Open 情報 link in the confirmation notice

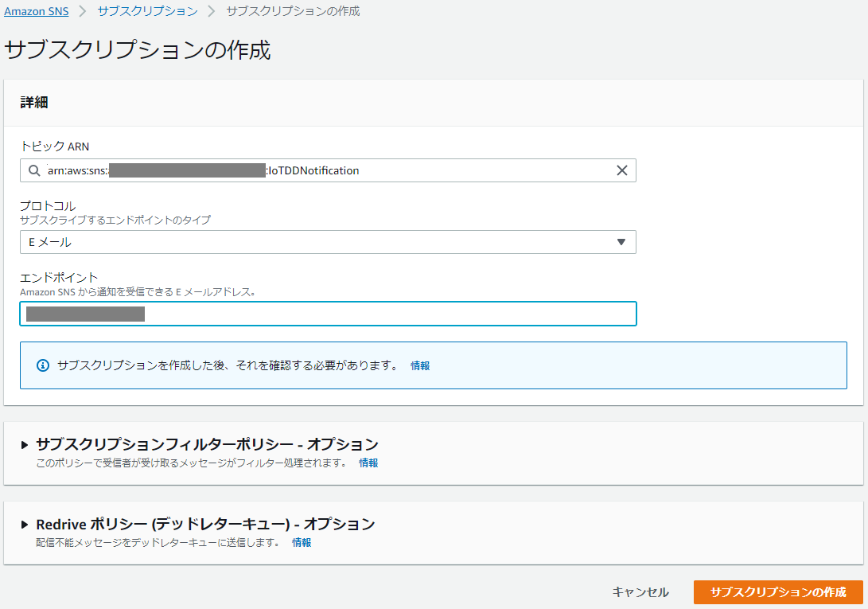(420, 365)
